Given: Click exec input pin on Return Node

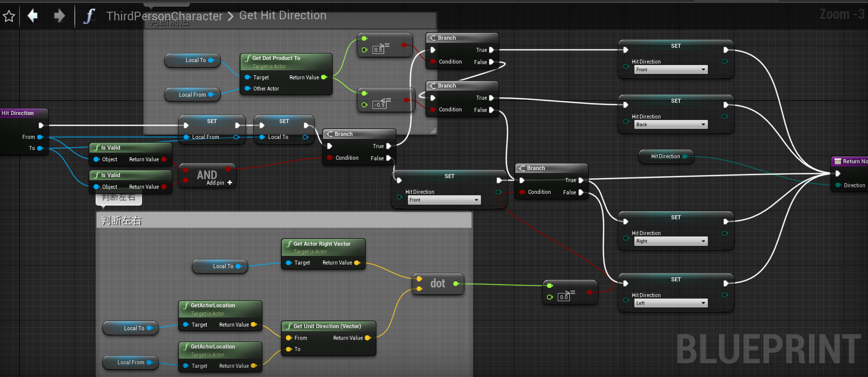Looking at the screenshot, I should pyautogui.click(x=838, y=173).
